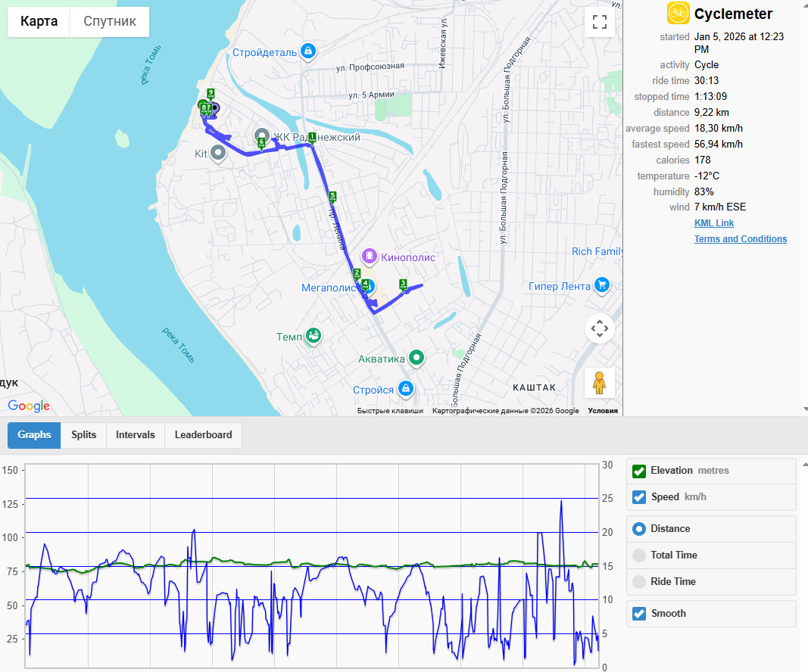Viewport: 808px width, 672px height.
Task: Click the map camera controls icon
Action: tap(599, 328)
